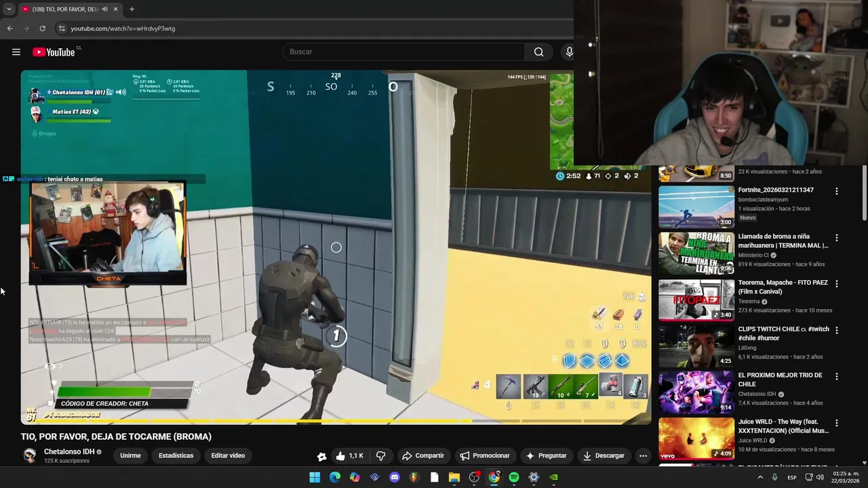Viewport: 868px width, 488px height.
Task: Click the Chrome address bar URL
Action: [x=123, y=28]
